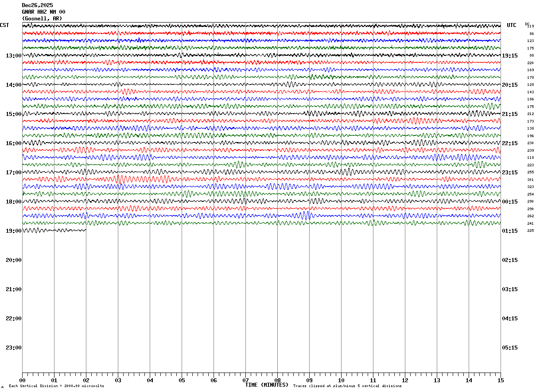Click DC offset value 220
Screen dimensions: 536x392
pyautogui.click(x=531, y=63)
